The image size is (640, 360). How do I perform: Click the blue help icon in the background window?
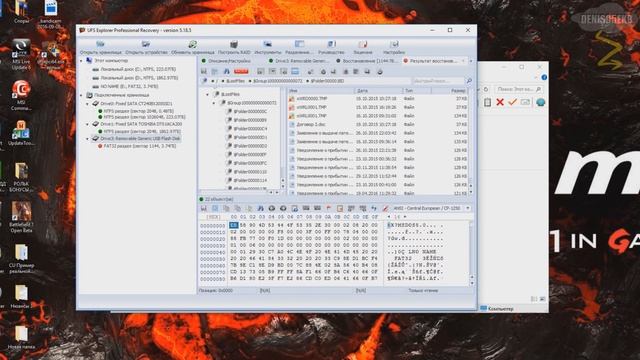[544, 77]
